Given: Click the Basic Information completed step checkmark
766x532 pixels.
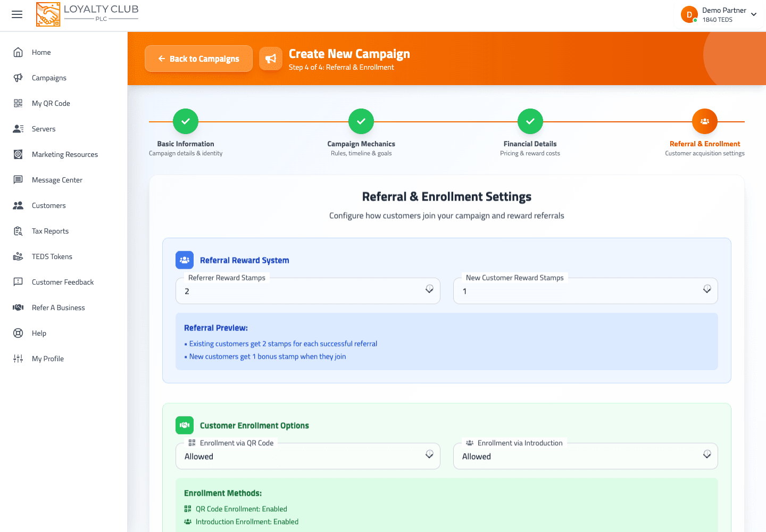Looking at the screenshot, I should pyautogui.click(x=186, y=121).
